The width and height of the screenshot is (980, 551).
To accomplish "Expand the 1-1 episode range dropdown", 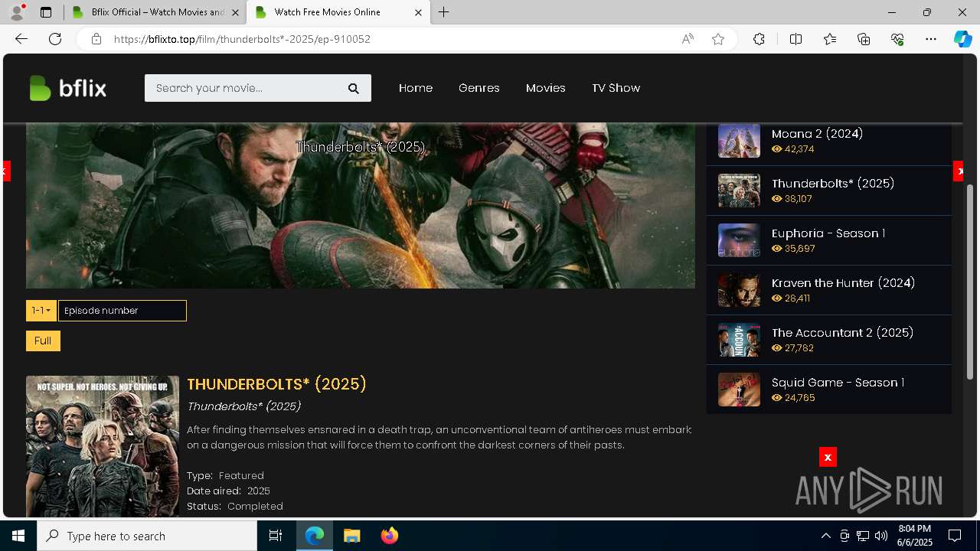I will coord(41,311).
